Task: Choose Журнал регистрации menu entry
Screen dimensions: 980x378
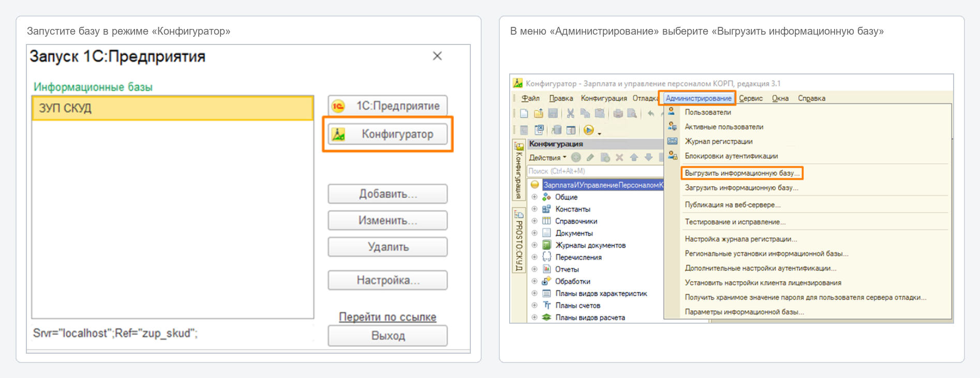Action: pos(719,141)
